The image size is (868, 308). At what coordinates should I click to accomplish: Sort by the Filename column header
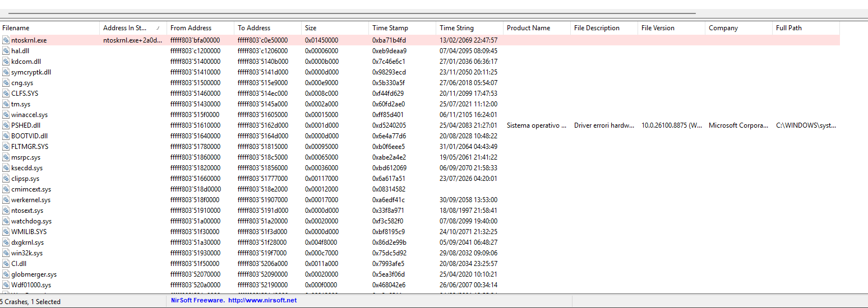click(50, 28)
